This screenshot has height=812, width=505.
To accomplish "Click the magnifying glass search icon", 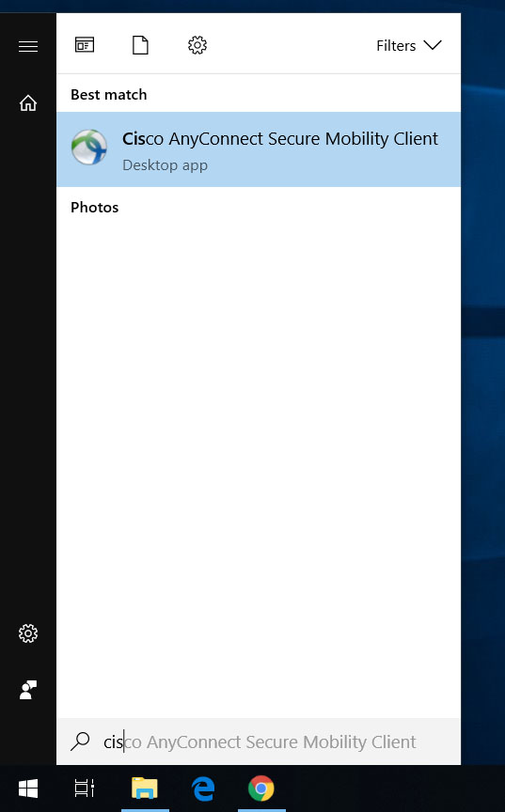I will pos(80,742).
